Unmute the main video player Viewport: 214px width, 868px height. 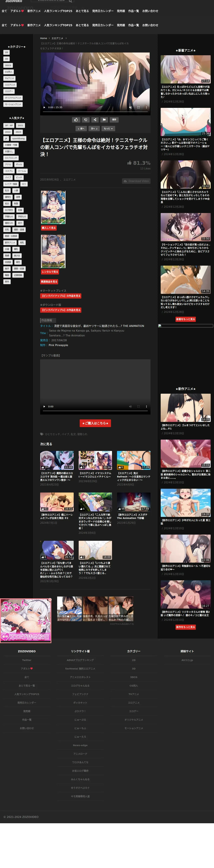point(130,108)
